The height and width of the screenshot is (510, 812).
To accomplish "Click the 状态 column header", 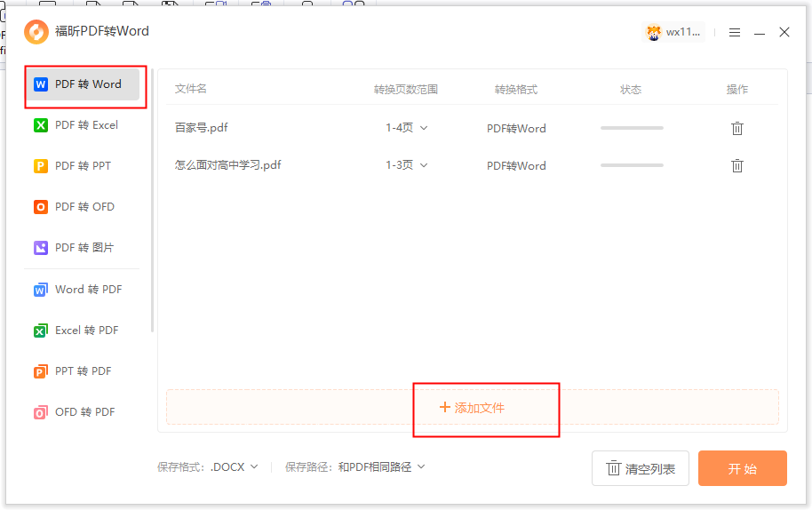I will [631, 90].
